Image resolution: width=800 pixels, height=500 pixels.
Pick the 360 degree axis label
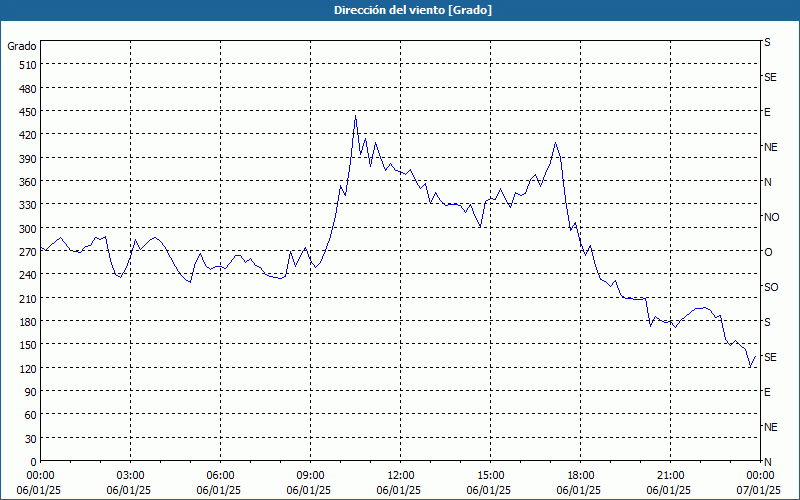coord(28,182)
